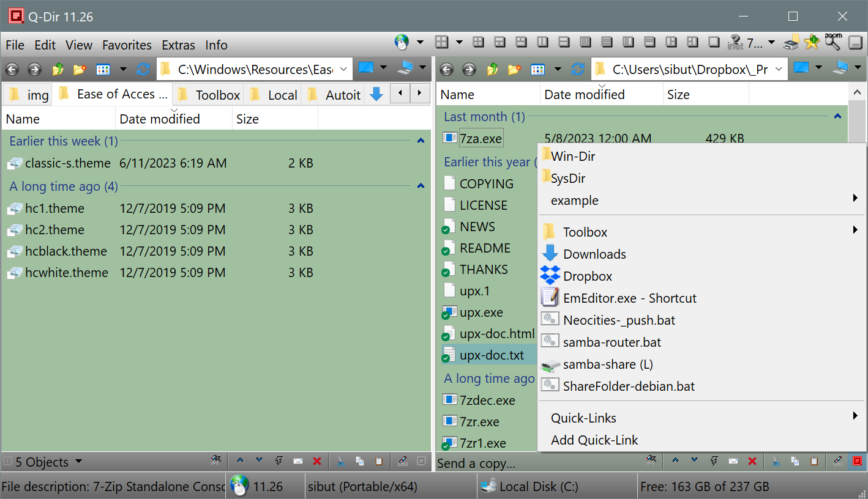Collapse the 'Earlier this week' group

[x=421, y=141]
